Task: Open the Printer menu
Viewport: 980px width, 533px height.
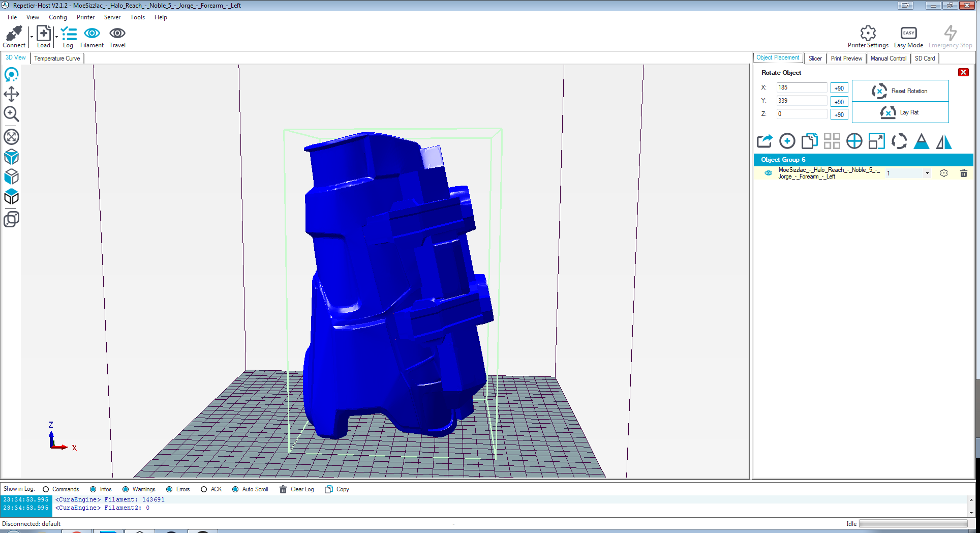Action: point(85,17)
